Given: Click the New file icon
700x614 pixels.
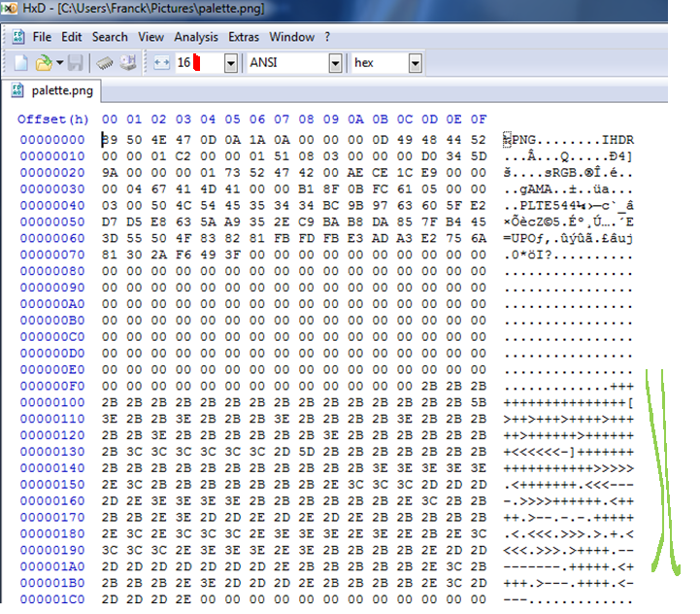Looking at the screenshot, I should [x=20, y=63].
